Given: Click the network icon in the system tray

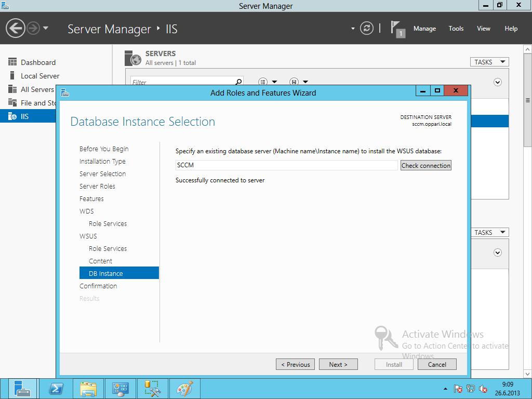Looking at the screenshot, I should tap(471, 389).
